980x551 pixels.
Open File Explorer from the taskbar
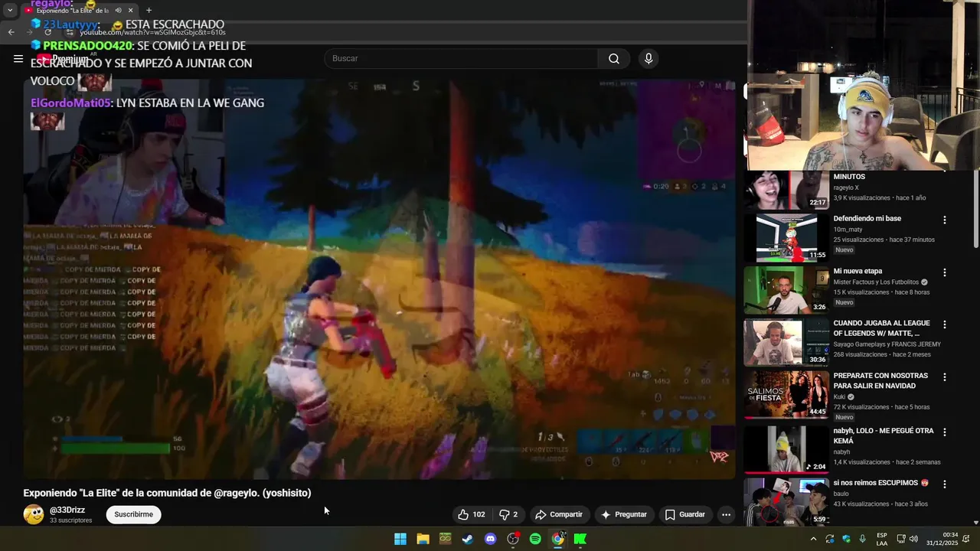[x=423, y=539]
